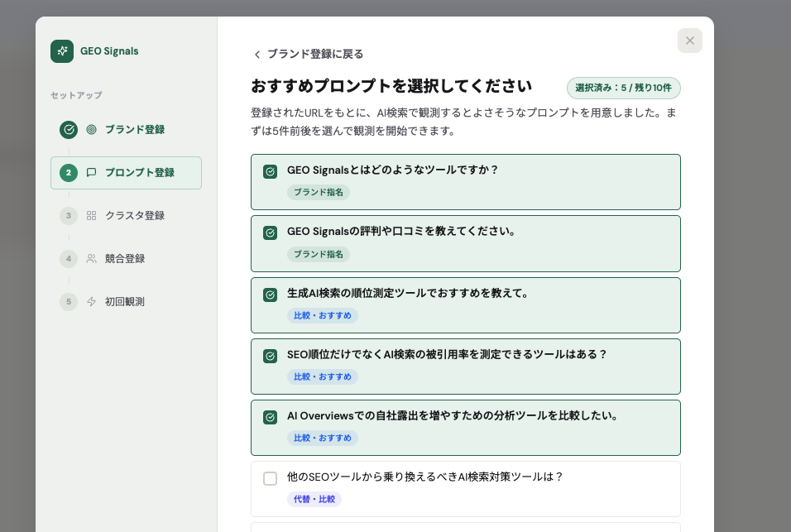The width and height of the screenshot is (791, 532).
Task: Click the ブランド登録に戻る back link
Action: 309,54
